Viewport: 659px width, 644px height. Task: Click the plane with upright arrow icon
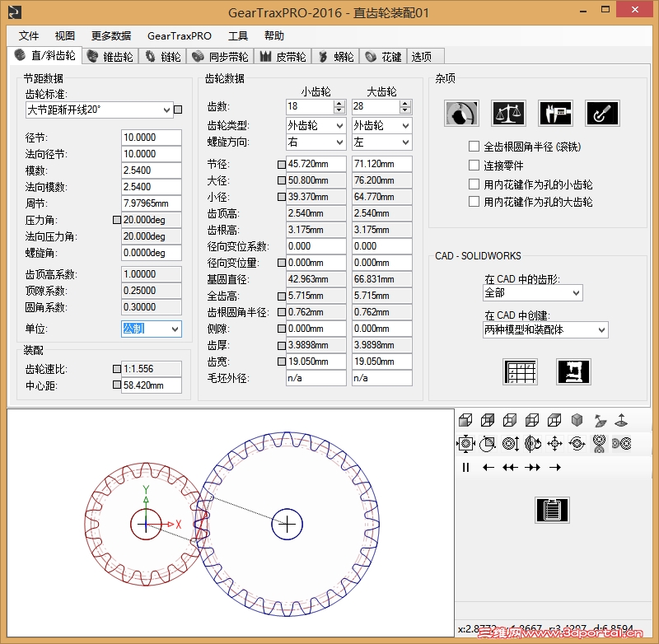click(x=621, y=420)
